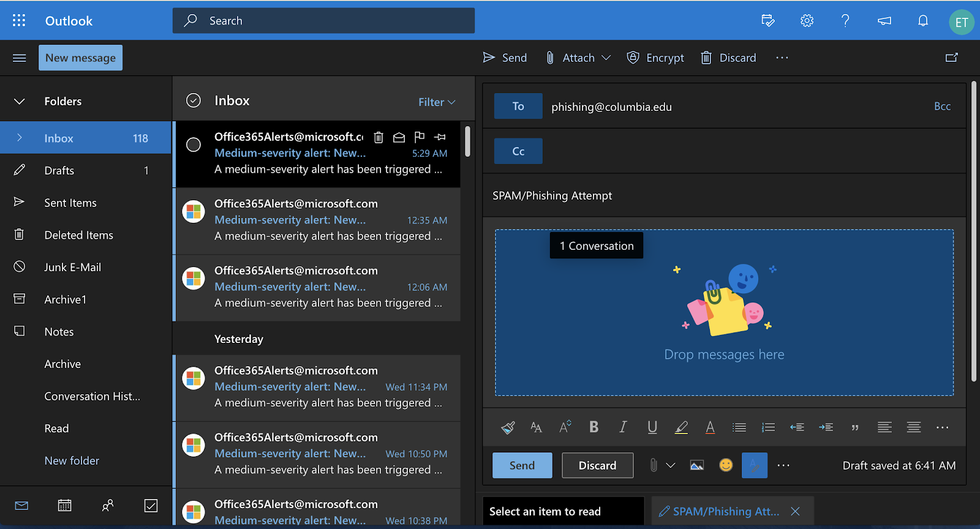Select all messages with Inbox circle checkbox
The height and width of the screenshot is (529, 980).
(194, 100)
